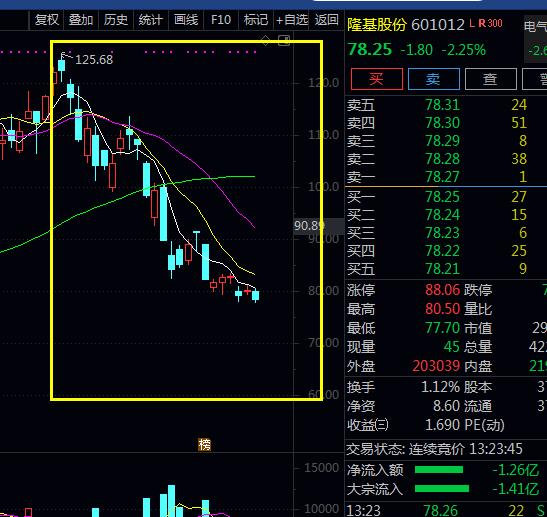Screen dimensions: 547x517
Task: Click the 大宗流入 green bar
Action: tap(442, 489)
